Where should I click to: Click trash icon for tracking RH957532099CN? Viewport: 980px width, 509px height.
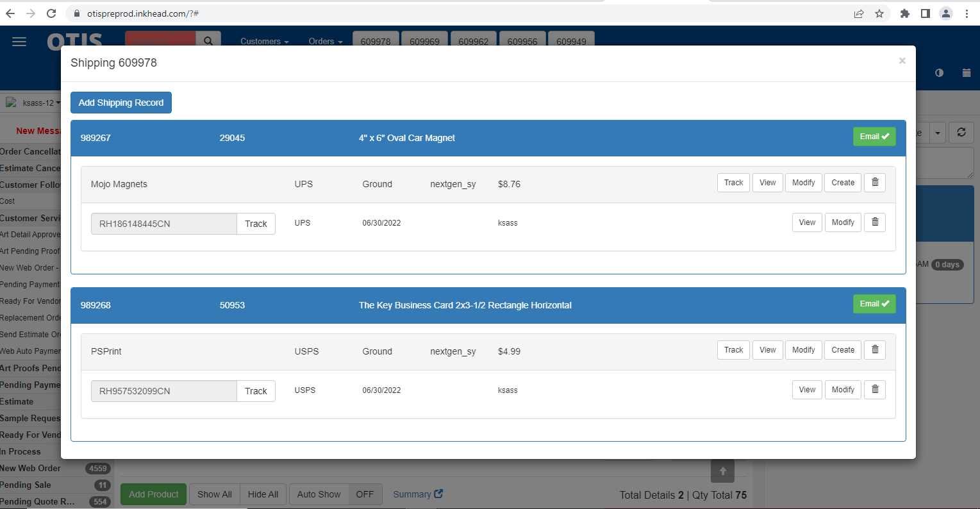[x=874, y=390]
